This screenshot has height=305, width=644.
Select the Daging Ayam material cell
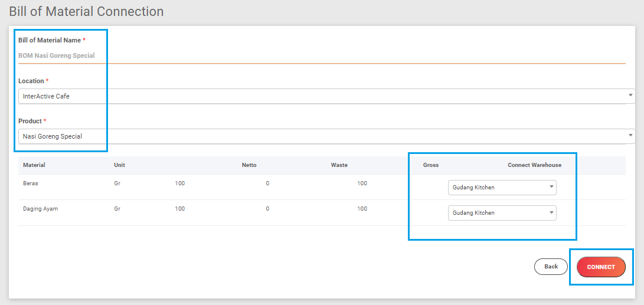[x=40, y=209]
